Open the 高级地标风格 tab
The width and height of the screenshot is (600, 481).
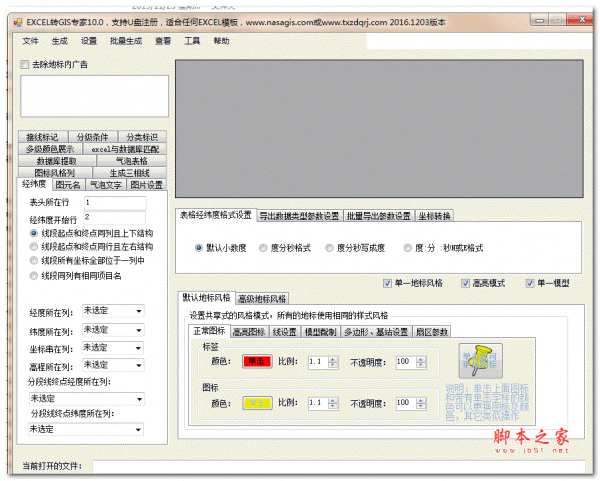click(262, 298)
